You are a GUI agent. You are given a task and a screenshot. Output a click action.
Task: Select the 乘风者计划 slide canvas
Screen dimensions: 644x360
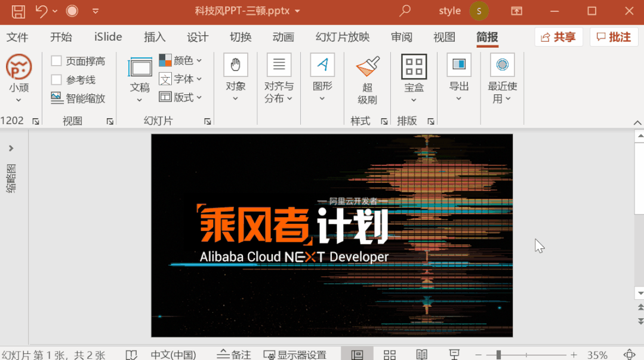coord(332,235)
